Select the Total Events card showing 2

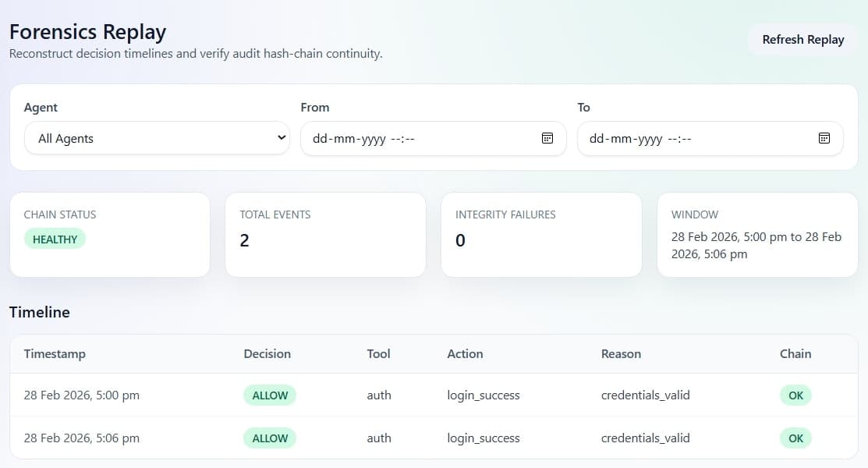[x=325, y=234]
